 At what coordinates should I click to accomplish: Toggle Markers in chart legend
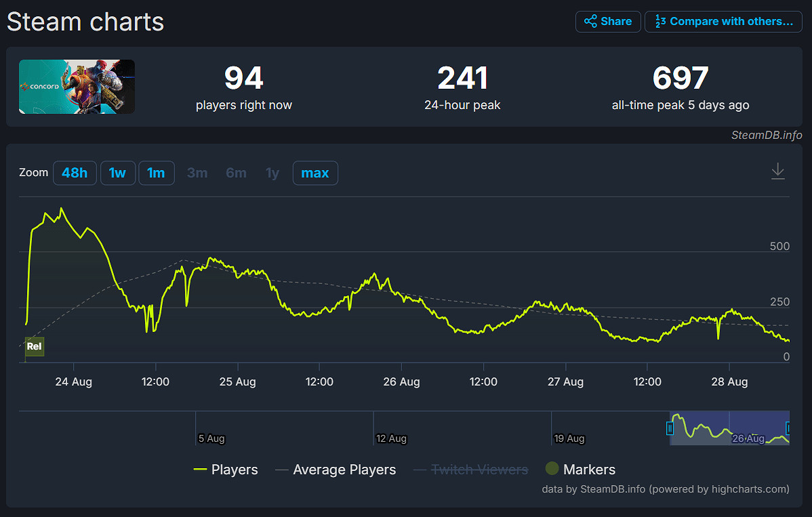(580, 470)
